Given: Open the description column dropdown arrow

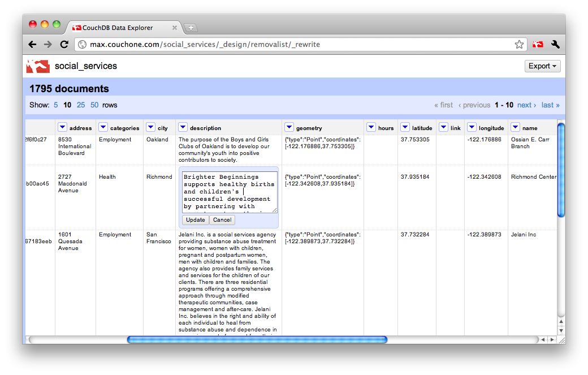Looking at the screenshot, I should (183, 127).
